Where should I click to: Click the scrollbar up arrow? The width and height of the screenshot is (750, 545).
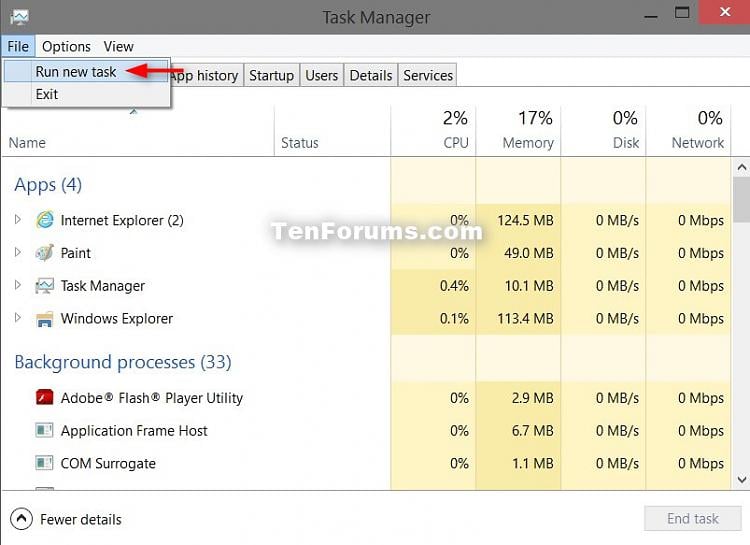tap(741, 167)
